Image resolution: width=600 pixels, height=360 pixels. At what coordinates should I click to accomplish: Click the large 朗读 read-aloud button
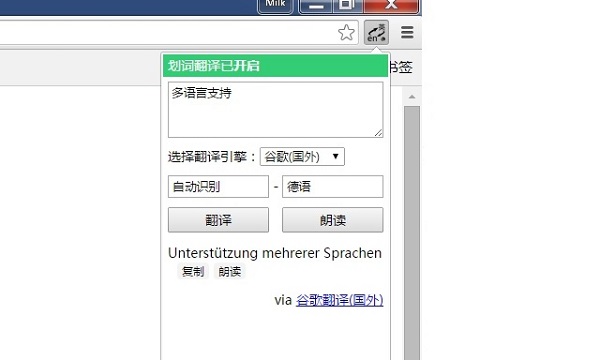333,220
